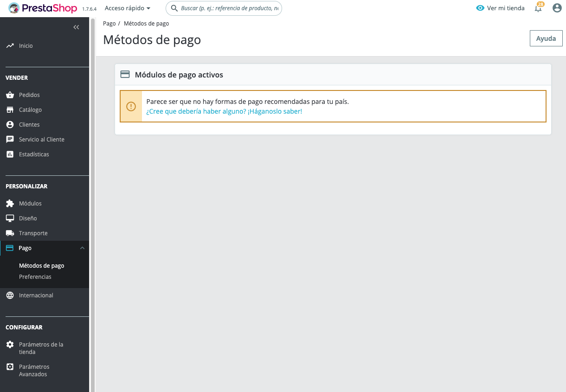This screenshot has width=566, height=392.
Task: Go to Diseño section
Action: (28, 218)
